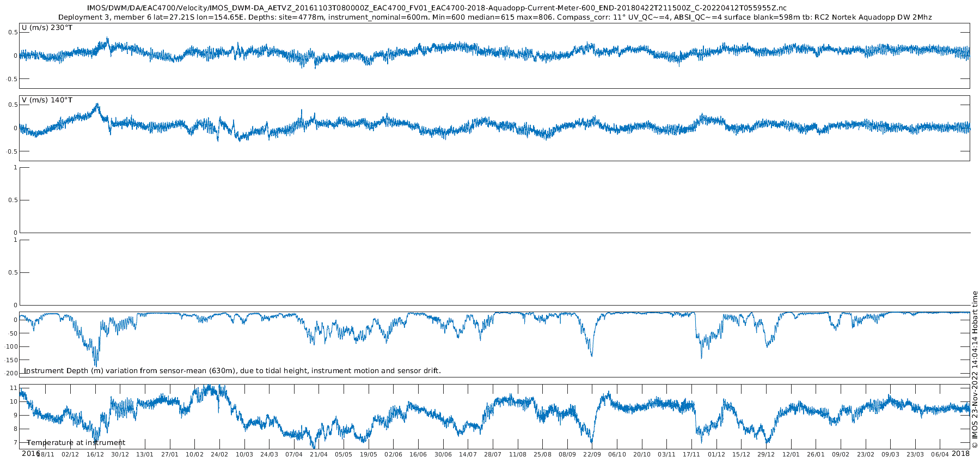The width and height of the screenshot is (980, 463).
Task: Select the '13/01' date tick label
Action: (145, 454)
